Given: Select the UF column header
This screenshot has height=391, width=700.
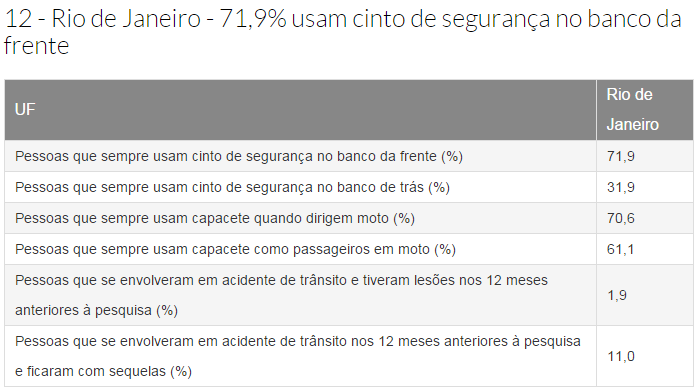Looking at the screenshot, I should point(300,110).
